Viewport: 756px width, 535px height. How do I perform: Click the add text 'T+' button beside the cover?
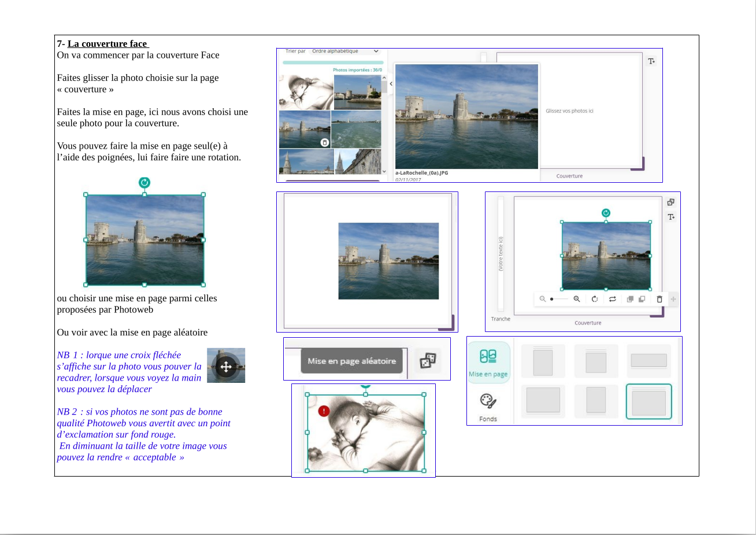click(651, 61)
